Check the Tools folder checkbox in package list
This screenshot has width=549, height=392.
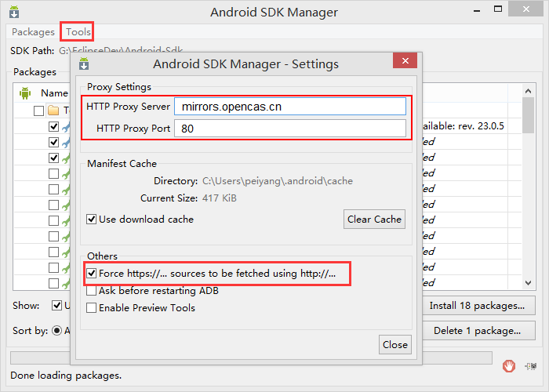tap(38, 111)
